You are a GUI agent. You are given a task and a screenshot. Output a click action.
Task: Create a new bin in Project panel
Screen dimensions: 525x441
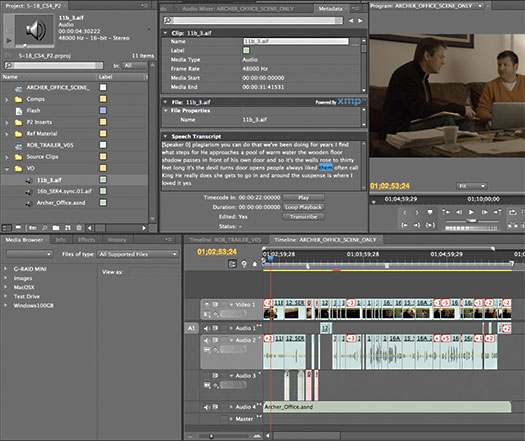coord(56,228)
